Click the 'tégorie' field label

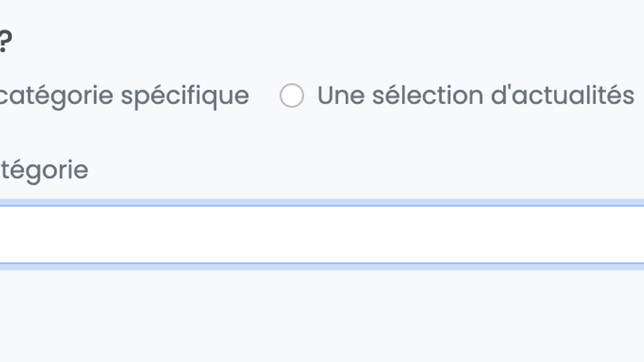[43, 170]
